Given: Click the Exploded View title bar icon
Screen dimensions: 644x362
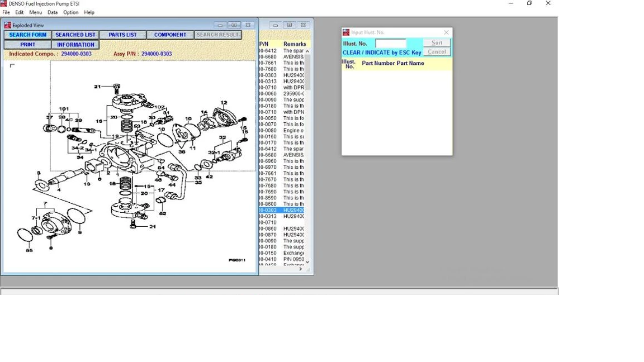Looking at the screenshot, I should 7,25.
